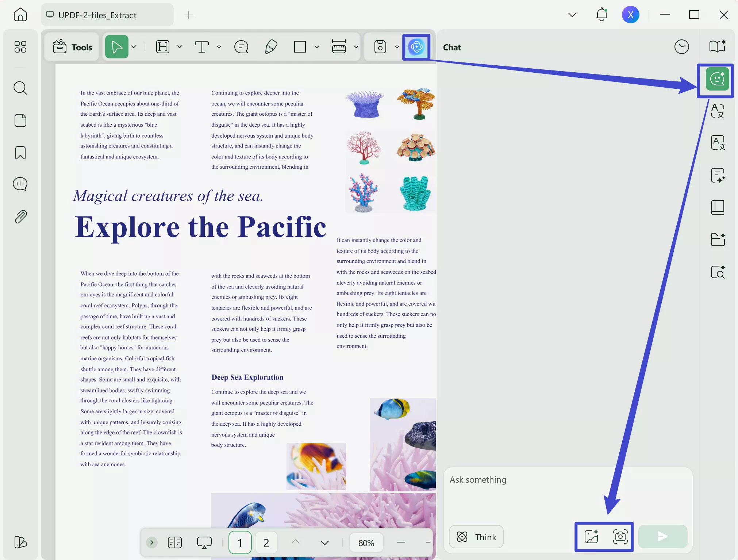Activate the green chat mode icon
Viewport: 738px width, 560px height.
pos(717,79)
